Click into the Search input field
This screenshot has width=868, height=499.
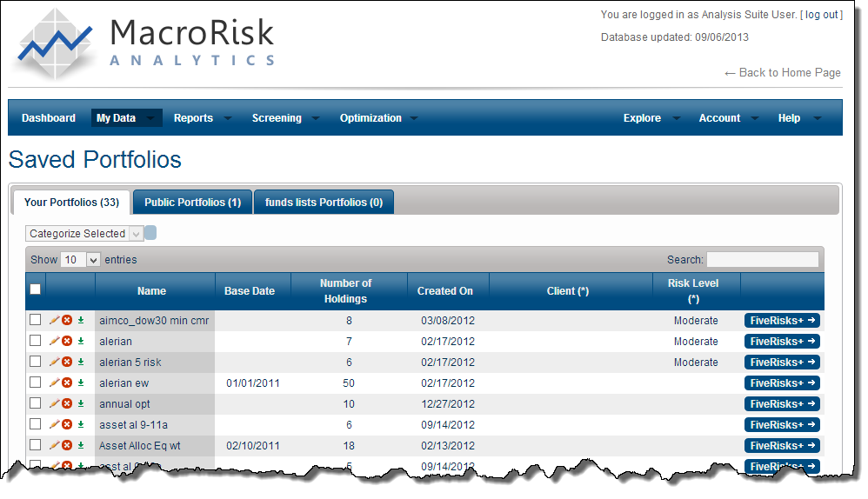763,259
